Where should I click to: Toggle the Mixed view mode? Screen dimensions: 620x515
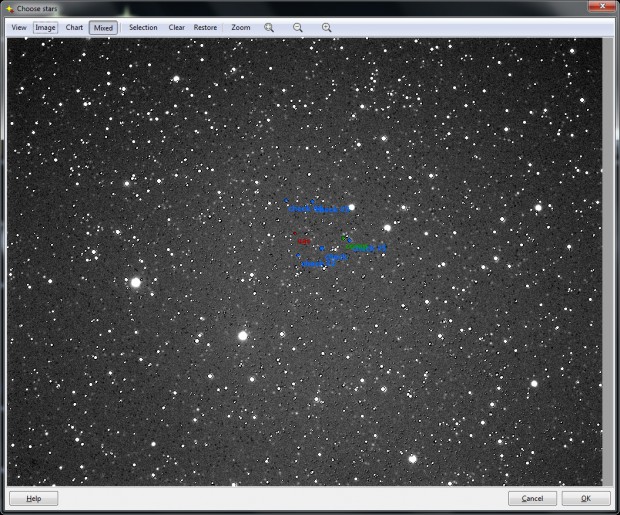click(103, 28)
